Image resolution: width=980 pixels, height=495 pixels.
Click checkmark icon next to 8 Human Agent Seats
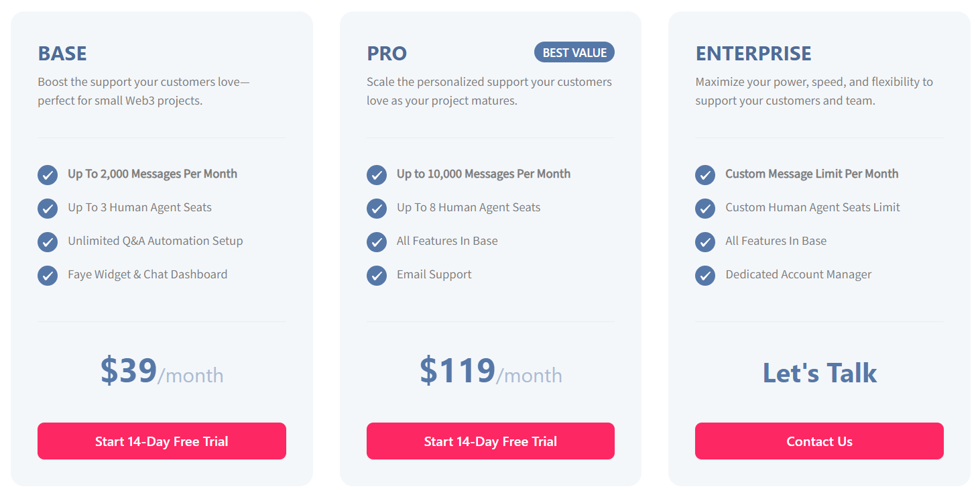[x=377, y=209]
